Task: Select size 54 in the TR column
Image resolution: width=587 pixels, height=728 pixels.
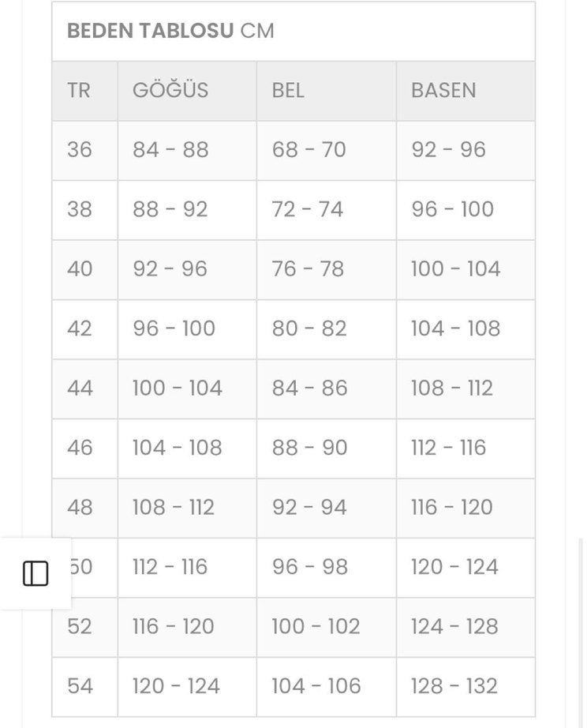Action: pos(81,686)
